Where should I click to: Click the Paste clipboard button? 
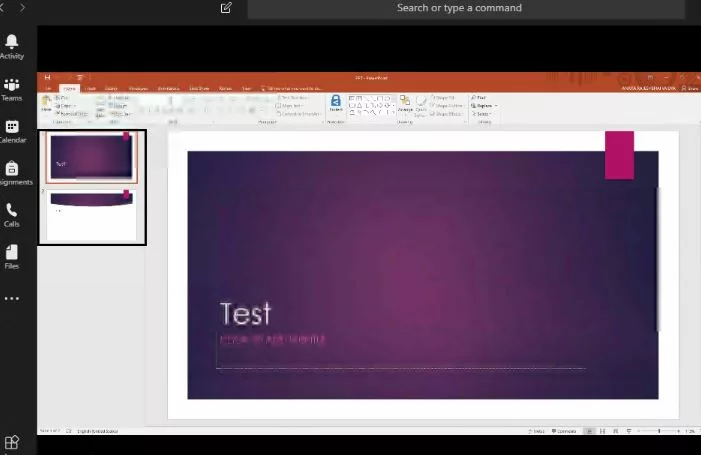[x=46, y=104]
